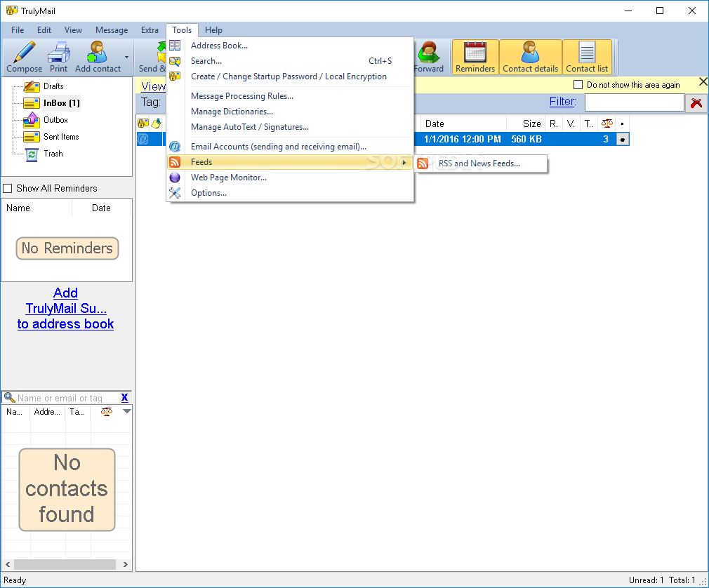Click the R. column header

pos(554,123)
